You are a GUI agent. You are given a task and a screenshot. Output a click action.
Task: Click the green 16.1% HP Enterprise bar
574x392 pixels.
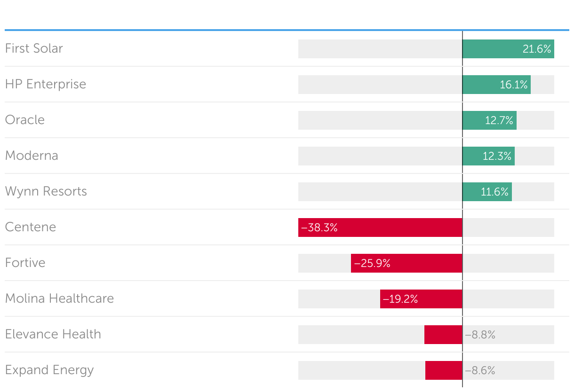click(x=496, y=85)
